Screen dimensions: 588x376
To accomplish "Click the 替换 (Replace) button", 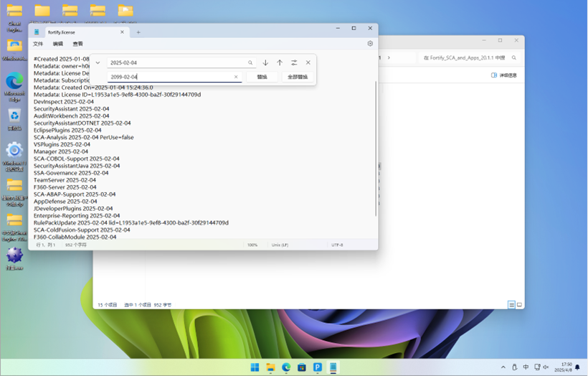I will (262, 77).
